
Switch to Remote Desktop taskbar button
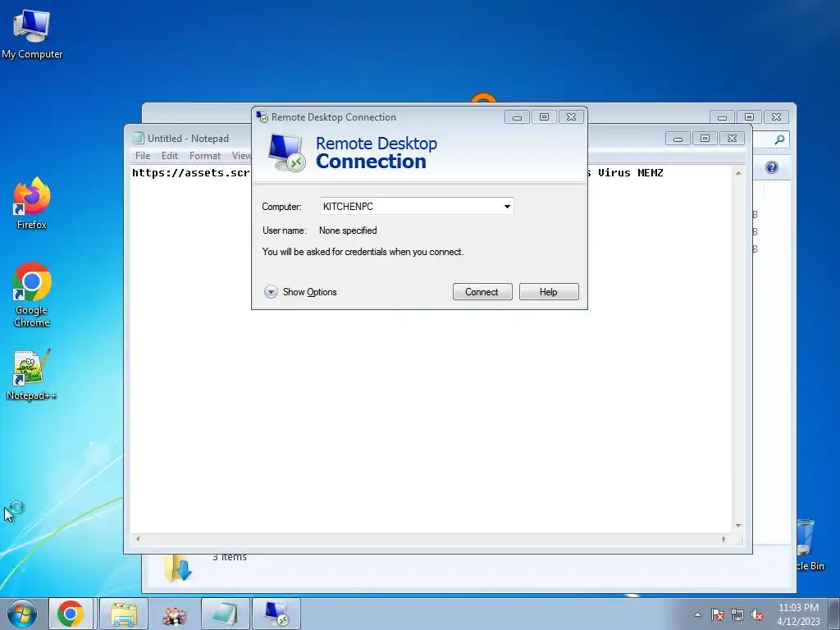click(x=276, y=614)
